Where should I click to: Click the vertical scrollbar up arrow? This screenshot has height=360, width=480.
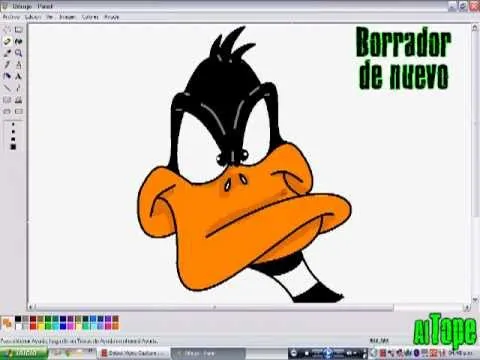[x=475, y=28]
